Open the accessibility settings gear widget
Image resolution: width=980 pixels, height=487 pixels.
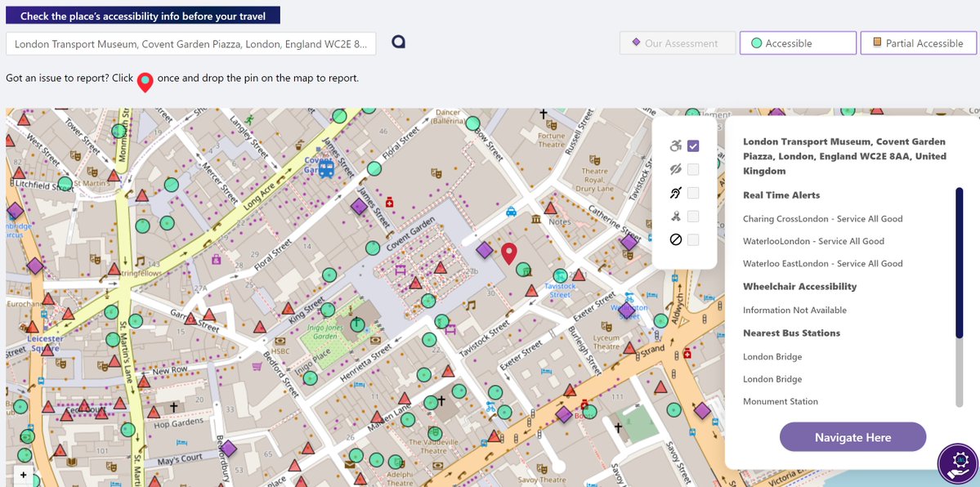click(958, 463)
